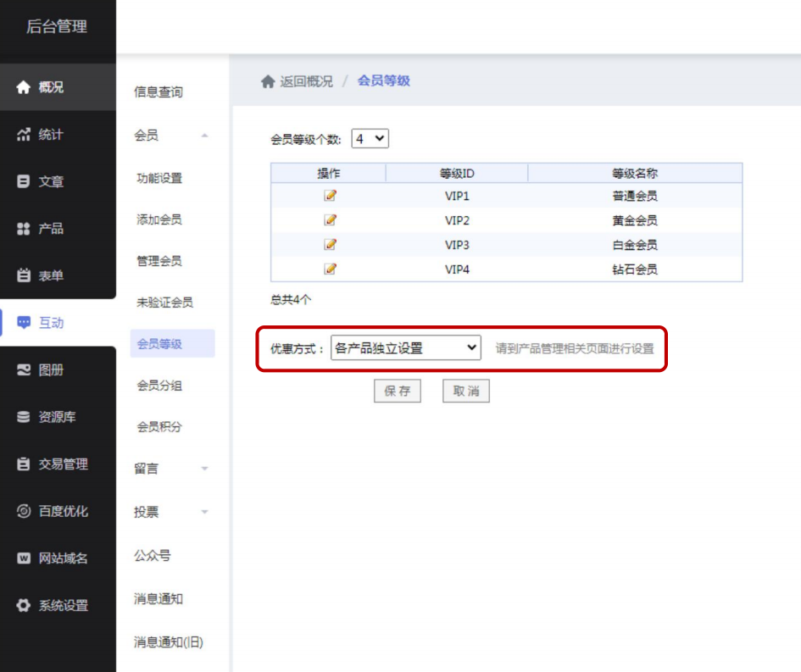This screenshot has width=801, height=672.
Task: Select the 产品 grid icon in sidebar
Action: click(24, 229)
